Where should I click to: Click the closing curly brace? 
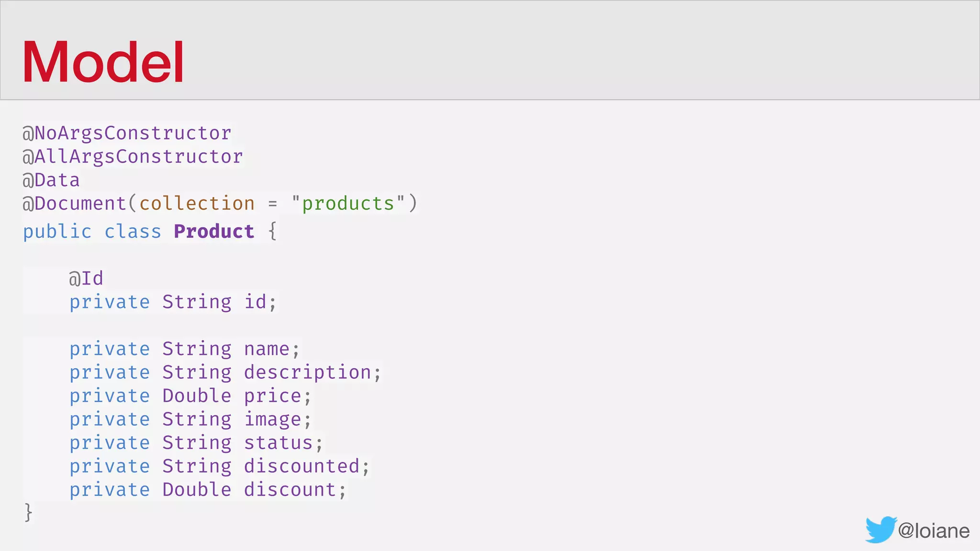pyautogui.click(x=28, y=512)
